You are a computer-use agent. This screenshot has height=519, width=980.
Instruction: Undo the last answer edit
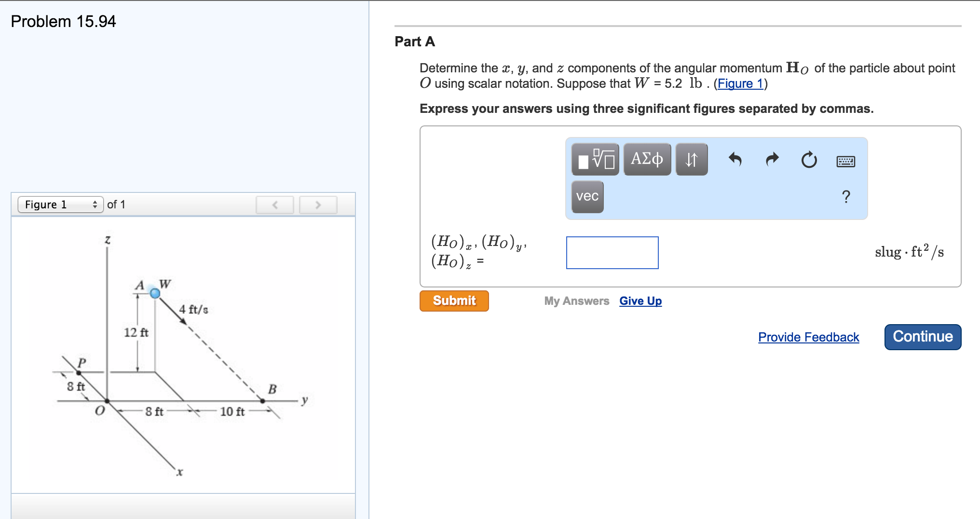[735, 159]
